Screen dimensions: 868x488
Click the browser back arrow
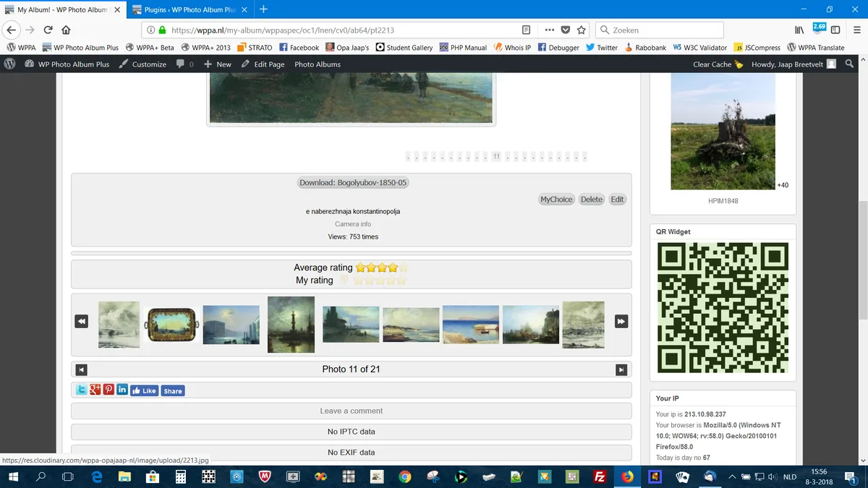click(x=12, y=30)
